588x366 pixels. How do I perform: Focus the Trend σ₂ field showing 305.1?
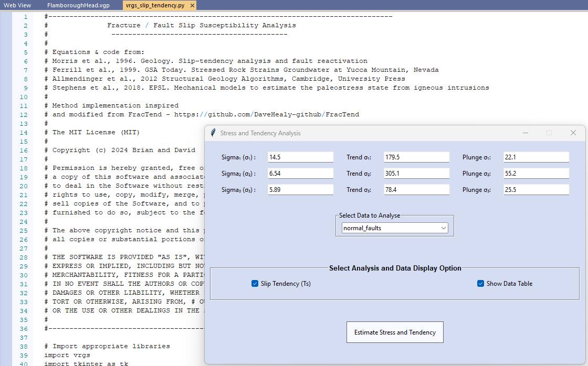coord(417,173)
